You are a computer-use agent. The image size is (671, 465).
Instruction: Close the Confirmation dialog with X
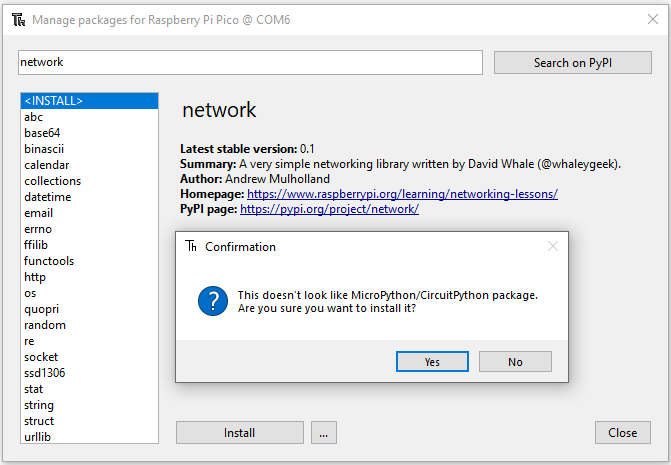click(x=552, y=246)
